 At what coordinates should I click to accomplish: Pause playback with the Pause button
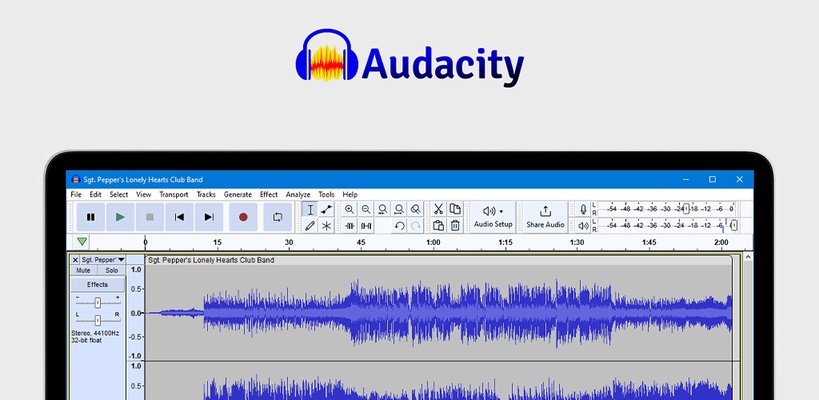click(91, 217)
